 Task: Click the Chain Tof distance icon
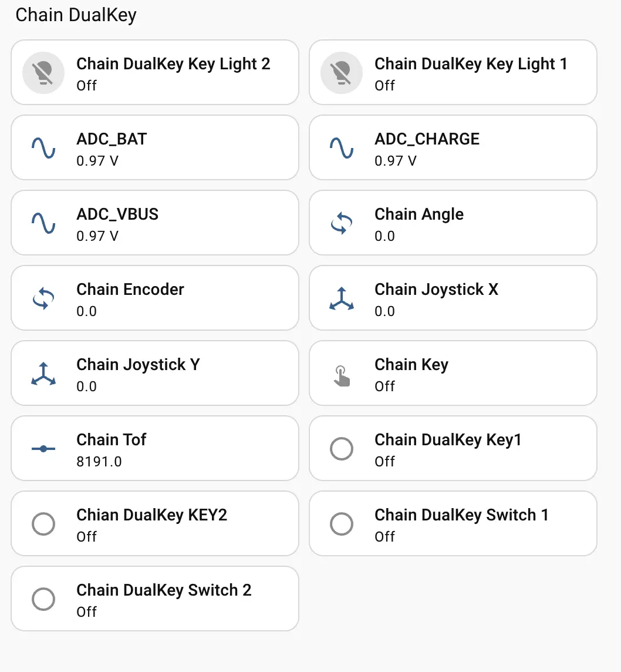pos(43,449)
